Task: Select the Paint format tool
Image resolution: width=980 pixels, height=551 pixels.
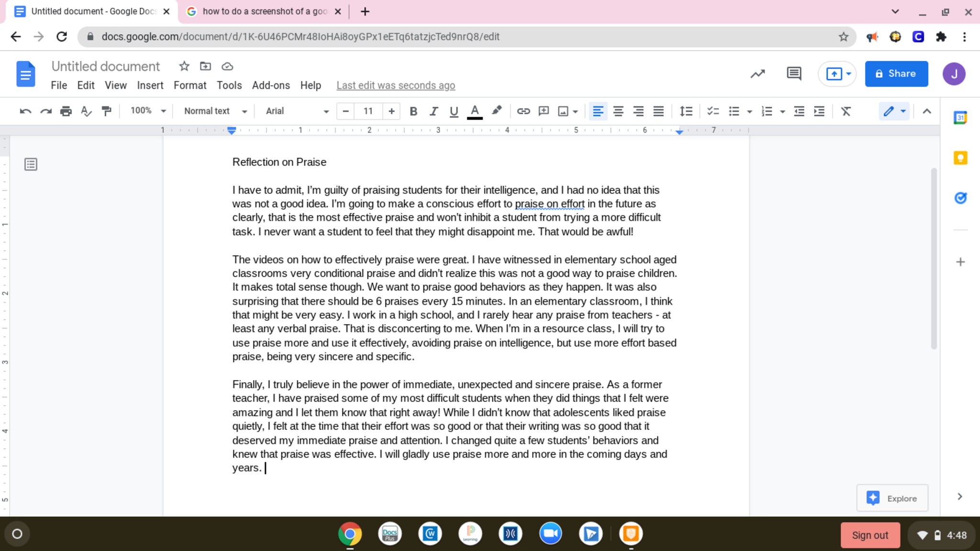Action: click(x=106, y=111)
